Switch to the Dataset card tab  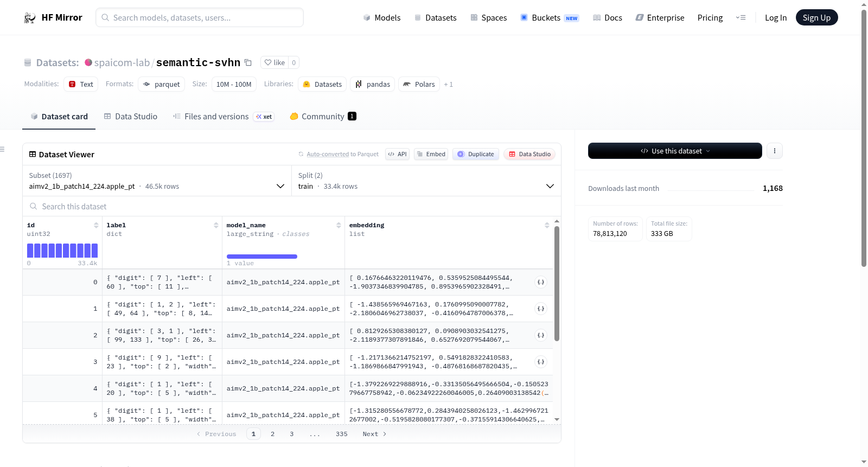tap(59, 117)
